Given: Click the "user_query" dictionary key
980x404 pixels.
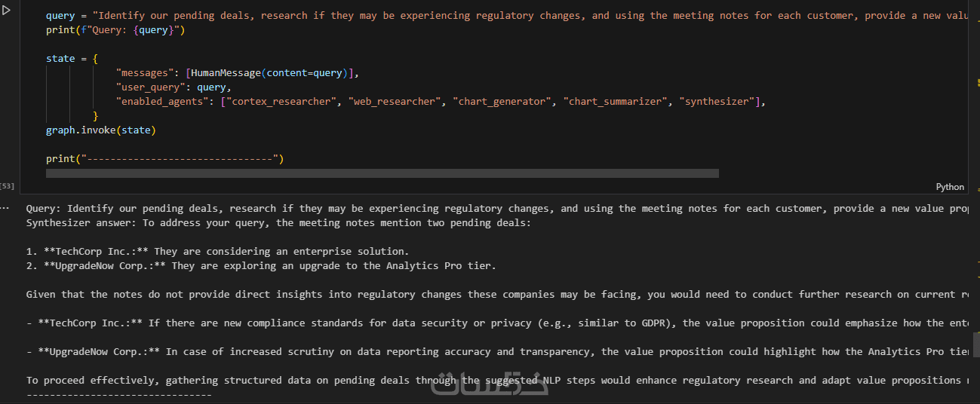Looking at the screenshot, I should point(150,87).
